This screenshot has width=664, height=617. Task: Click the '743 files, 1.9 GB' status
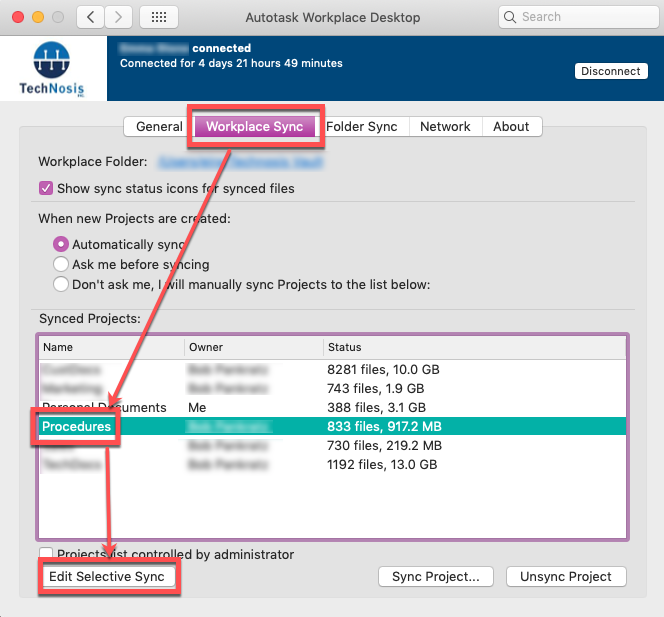376,388
